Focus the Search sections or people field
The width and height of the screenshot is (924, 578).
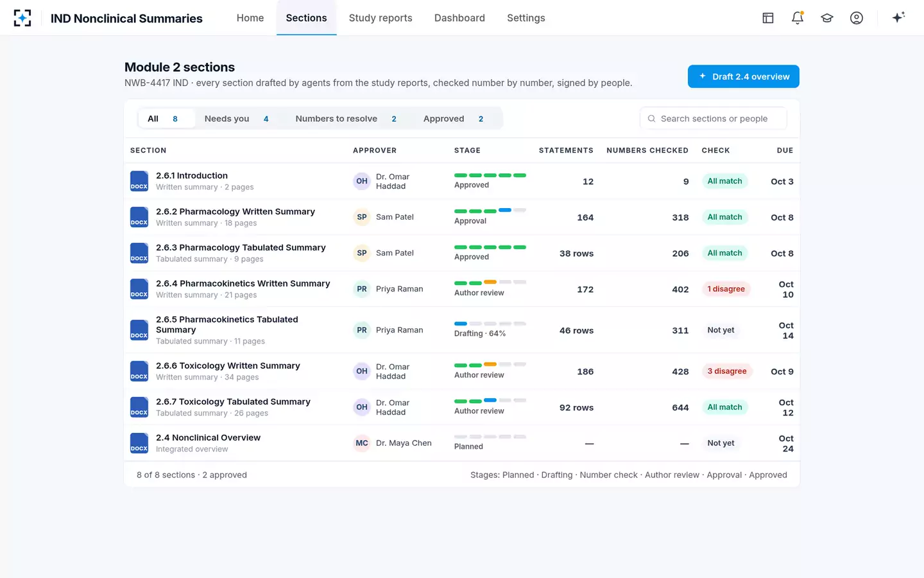(x=714, y=119)
